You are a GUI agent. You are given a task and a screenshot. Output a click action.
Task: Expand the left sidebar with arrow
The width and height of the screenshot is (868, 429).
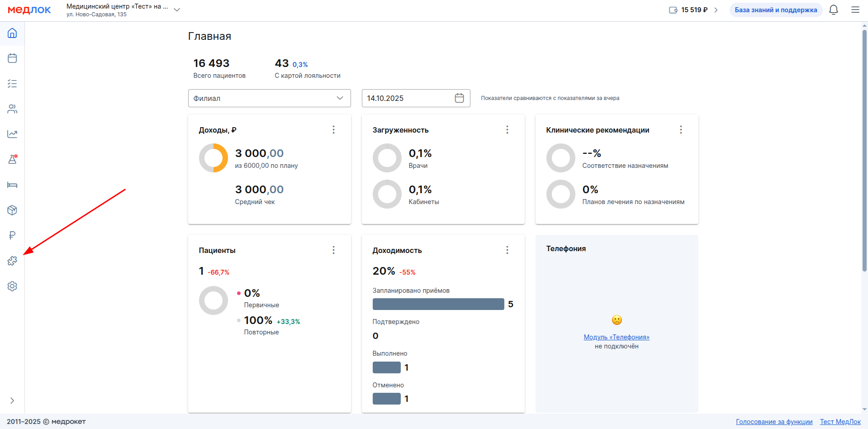(12, 400)
